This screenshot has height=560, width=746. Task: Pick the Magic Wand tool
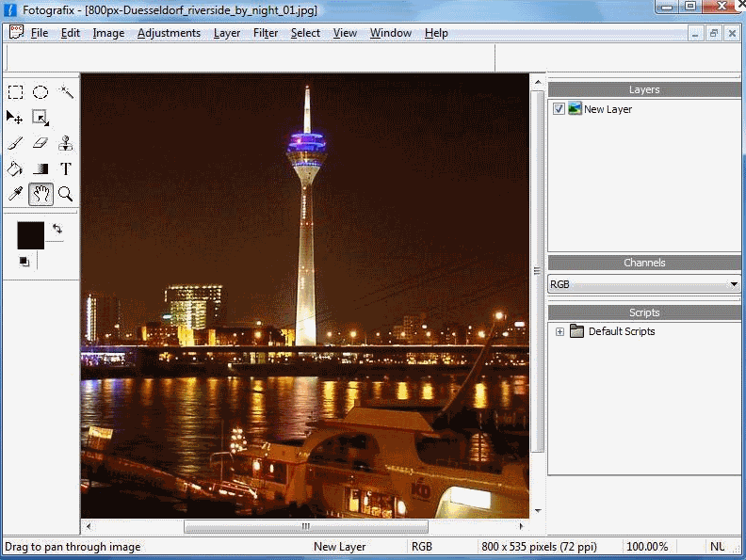[66, 92]
